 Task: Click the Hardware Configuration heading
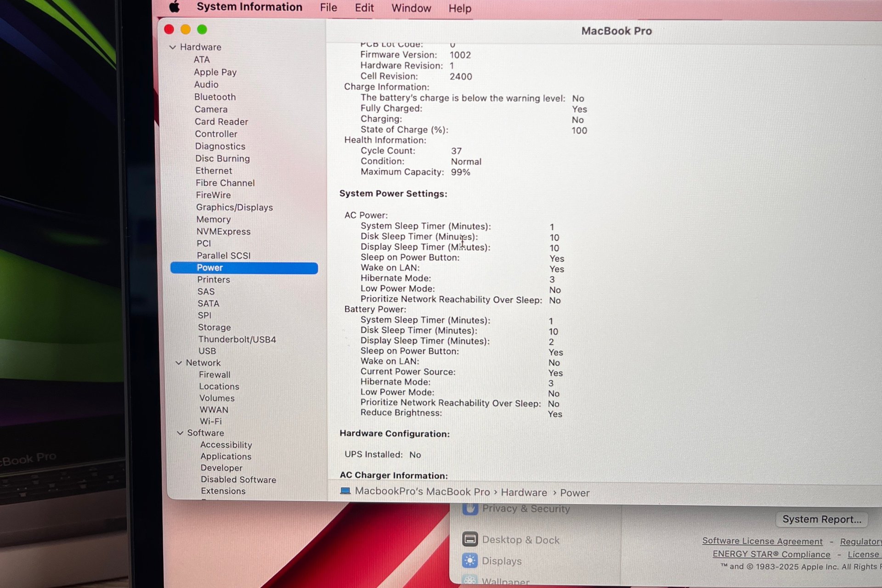(395, 434)
